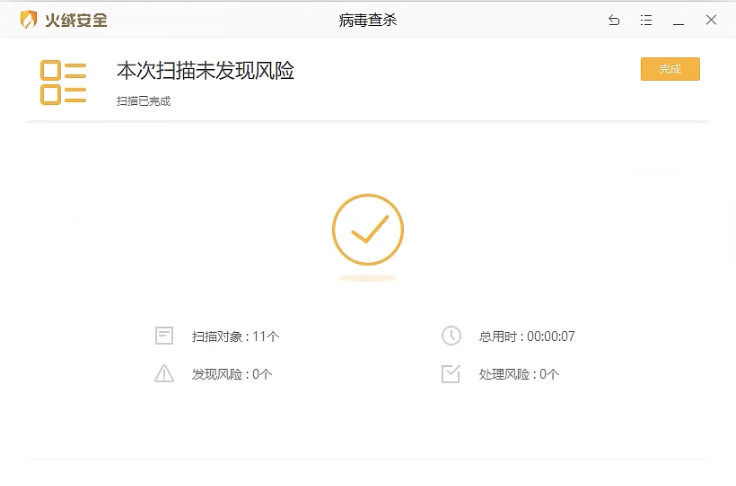
Task: Click the scan objects document icon
Action: (164, 336)
